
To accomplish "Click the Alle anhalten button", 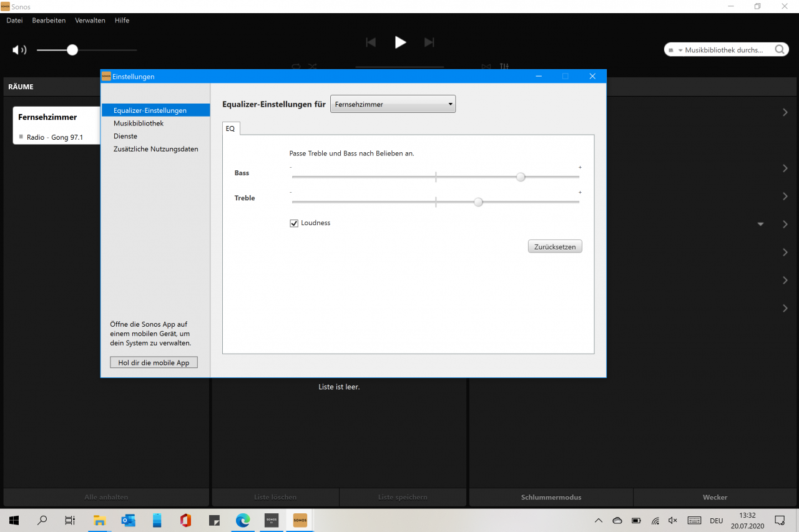I will pyautogui.click(x=106, y=497).
